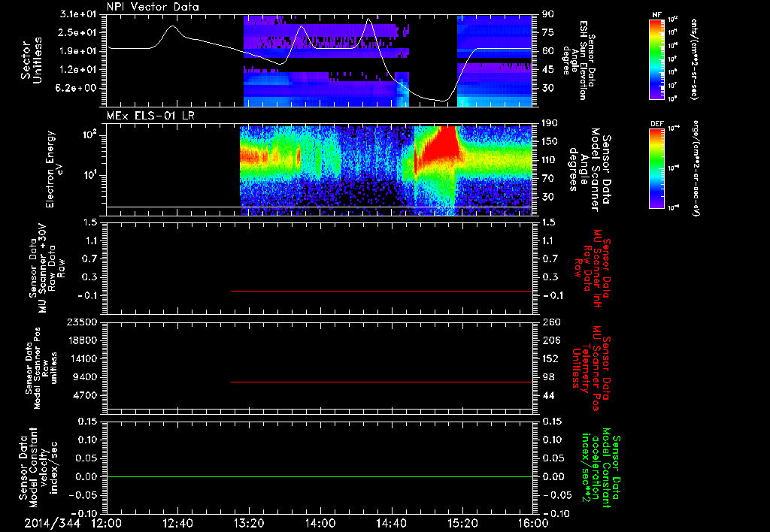This screenshot has width=770, height=532.
Task: Click the "44" telemetry tick value
Action: pos(548,395)
